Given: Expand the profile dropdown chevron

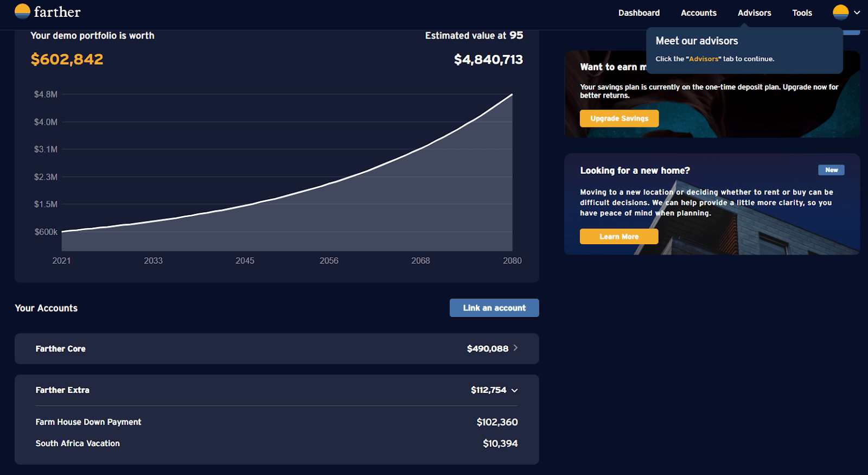Looking at the screenshot, I should tap(857, 12).
